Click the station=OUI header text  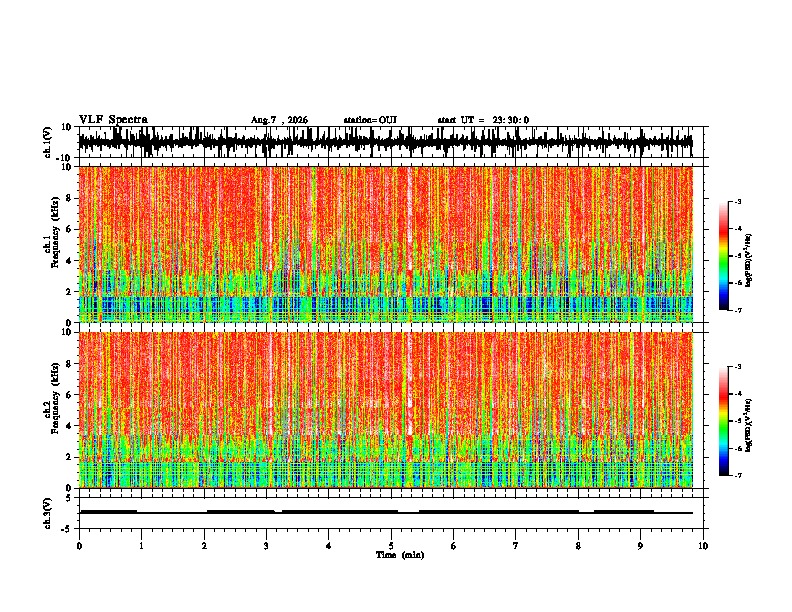pyautogui.click(x=370, y=120)
